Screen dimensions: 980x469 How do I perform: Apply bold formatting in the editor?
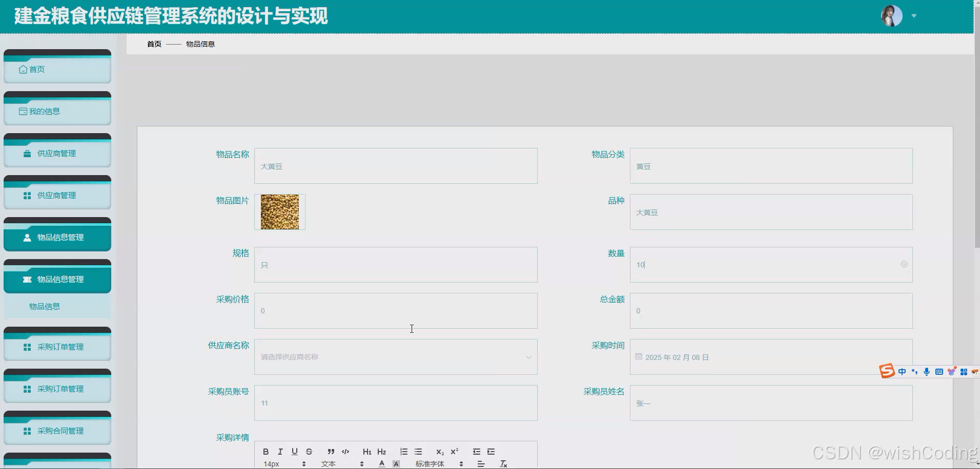pos(266,451)
